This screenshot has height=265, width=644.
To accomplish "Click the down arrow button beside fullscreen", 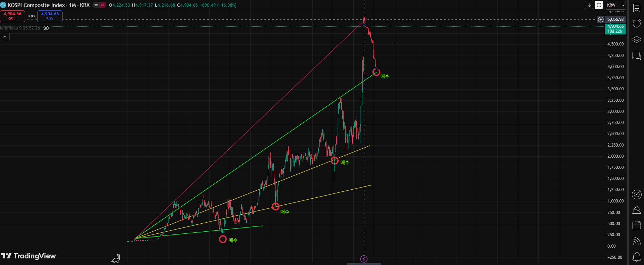I will pyautogui.click(x=589, y=5).
